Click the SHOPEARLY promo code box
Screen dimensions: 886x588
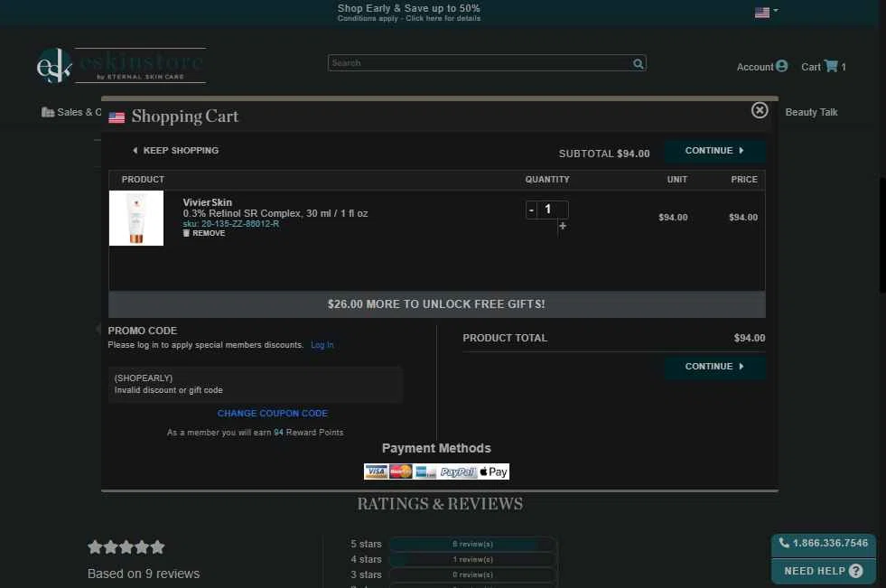(x=256, y=384)
